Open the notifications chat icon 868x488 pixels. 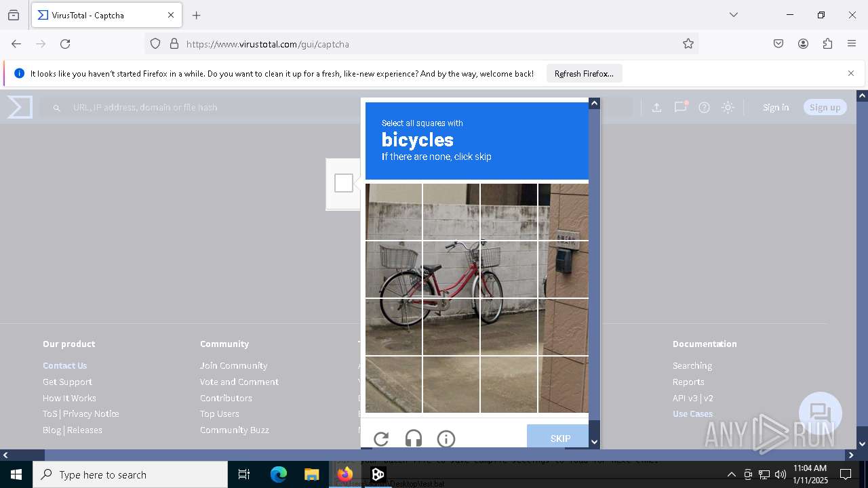tap(680, 107)
